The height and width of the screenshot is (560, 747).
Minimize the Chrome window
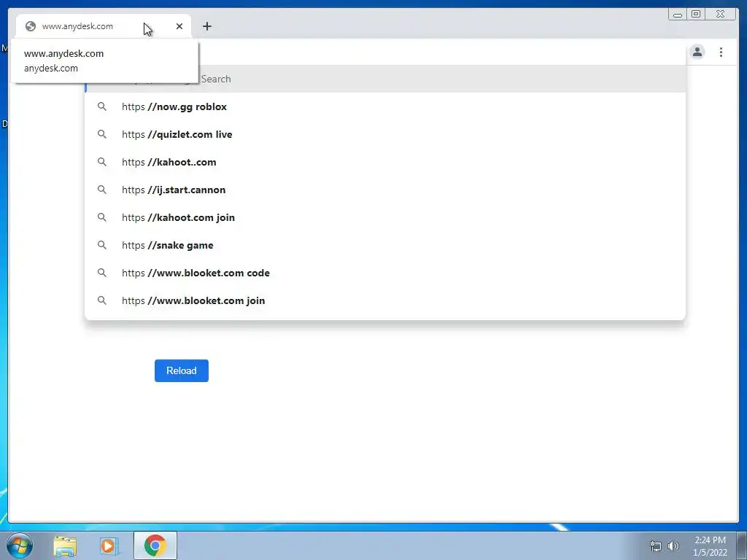(x=678, y=15)
